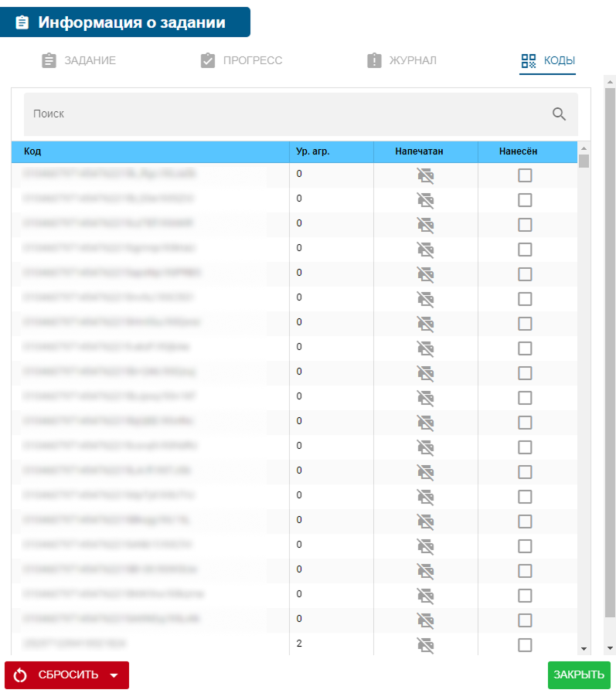Toggle Нанесён checkbox for the level 2 row
This screenshot has height=693, width=616.
pos(525,645)
